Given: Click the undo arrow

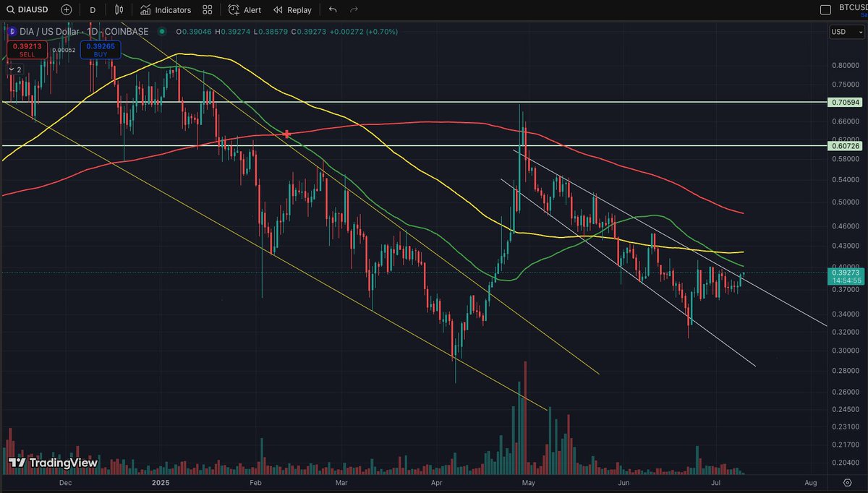Looking at the screenshot, I should tap(333, 10).
